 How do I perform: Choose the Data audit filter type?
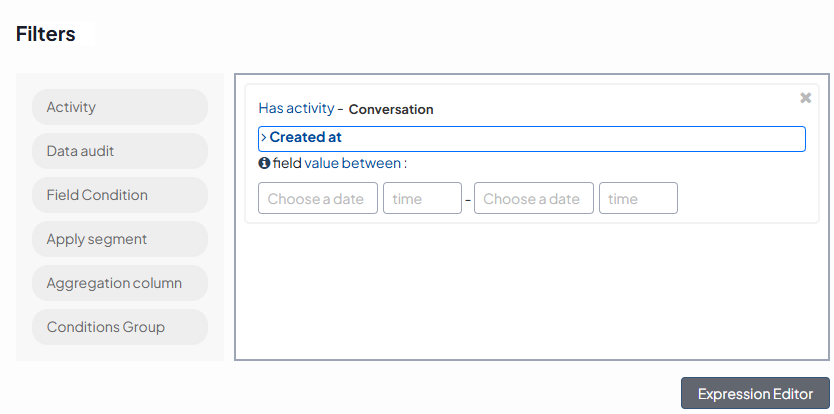[x=119, y=151]
